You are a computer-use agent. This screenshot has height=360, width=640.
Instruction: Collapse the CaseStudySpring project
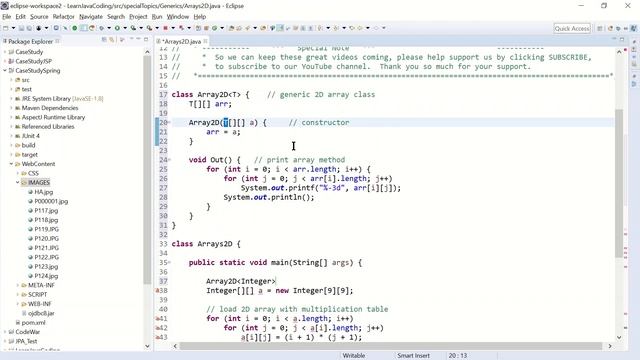[x=5, y=71]
